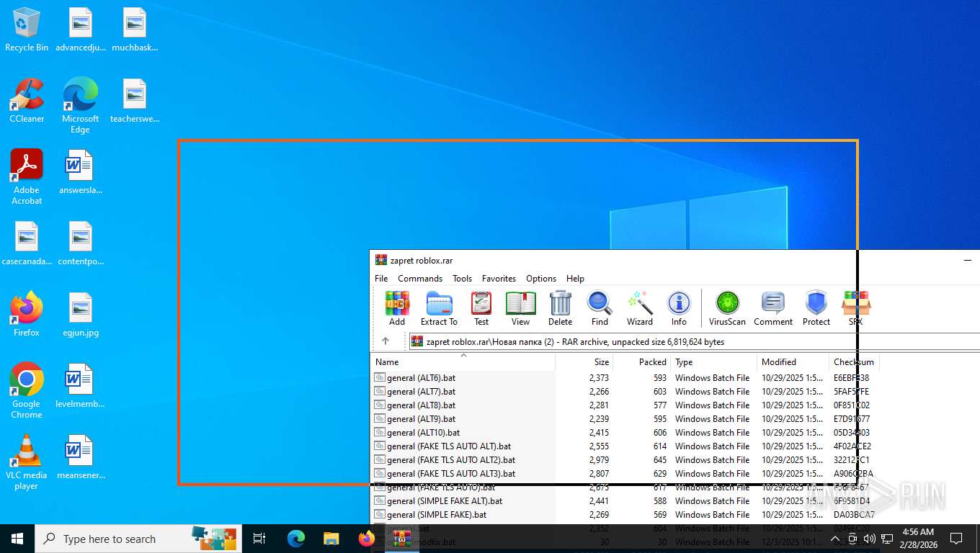Click the archive path address field
This screenshot has height=553, width=980.
coord(695,341)
